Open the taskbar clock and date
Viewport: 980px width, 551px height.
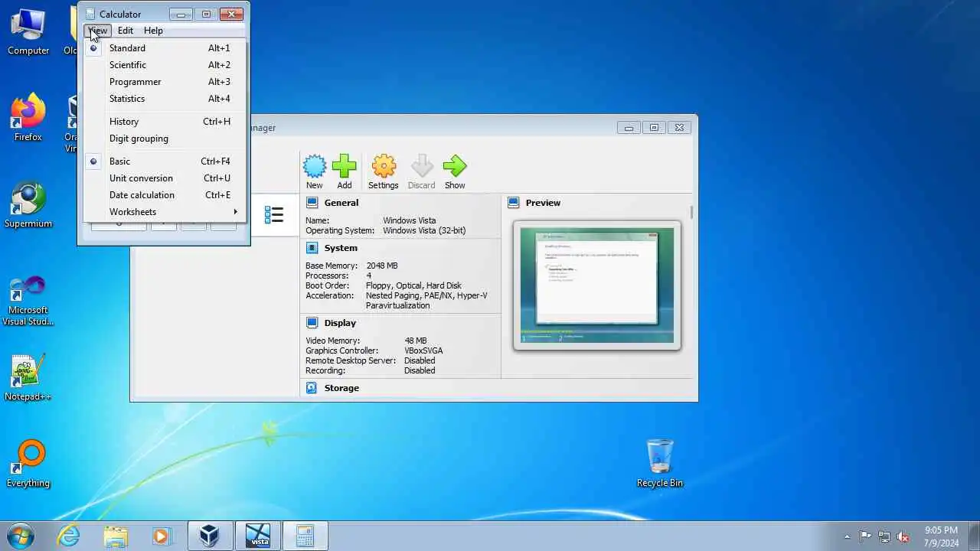941,536
